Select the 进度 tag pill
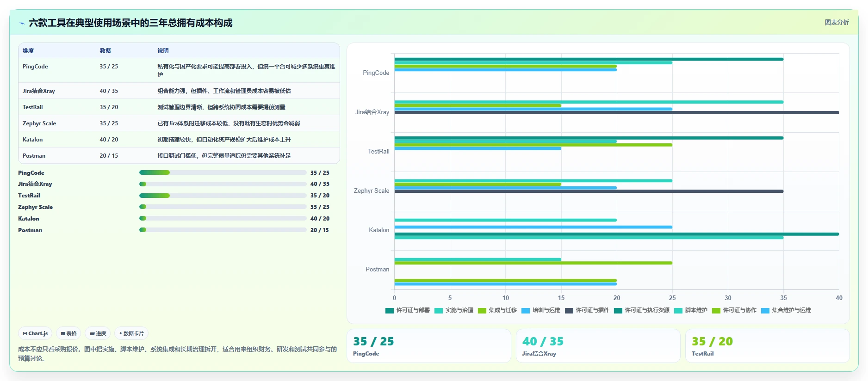This screenshot has height=381, width=868. pos(98,333)
